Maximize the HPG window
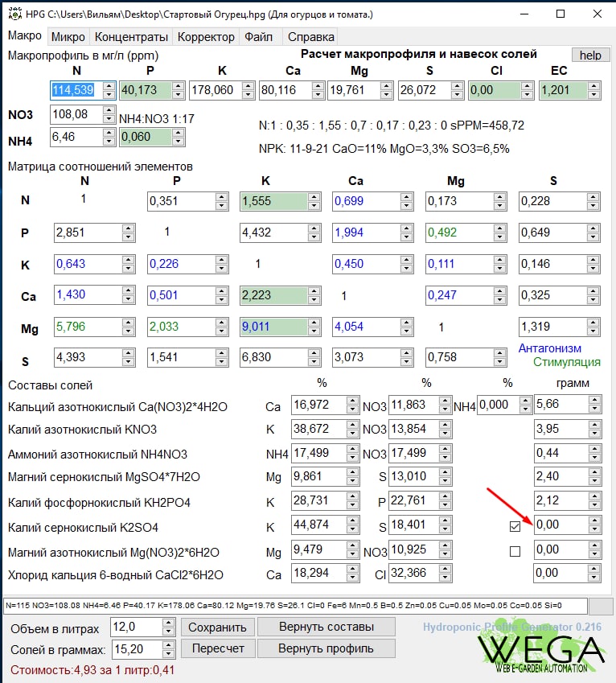616x683 pixels. [561, 14]
